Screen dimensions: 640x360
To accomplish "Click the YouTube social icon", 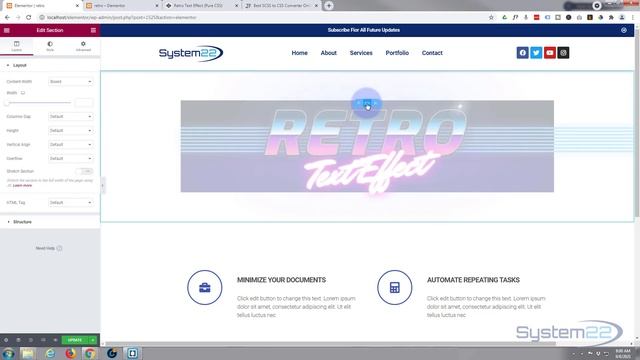I will [550, 53].
